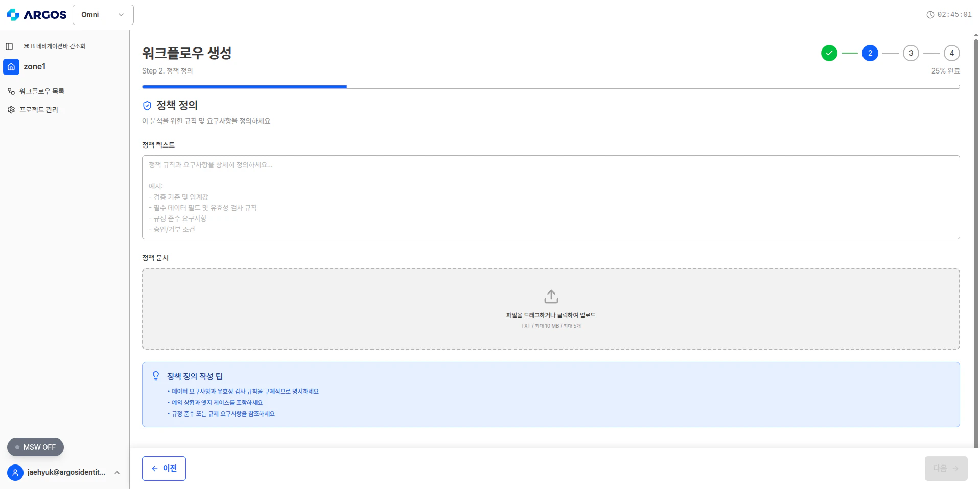980x489 pixels.
Task: Click the zone1 label
Action: (35, 67)
